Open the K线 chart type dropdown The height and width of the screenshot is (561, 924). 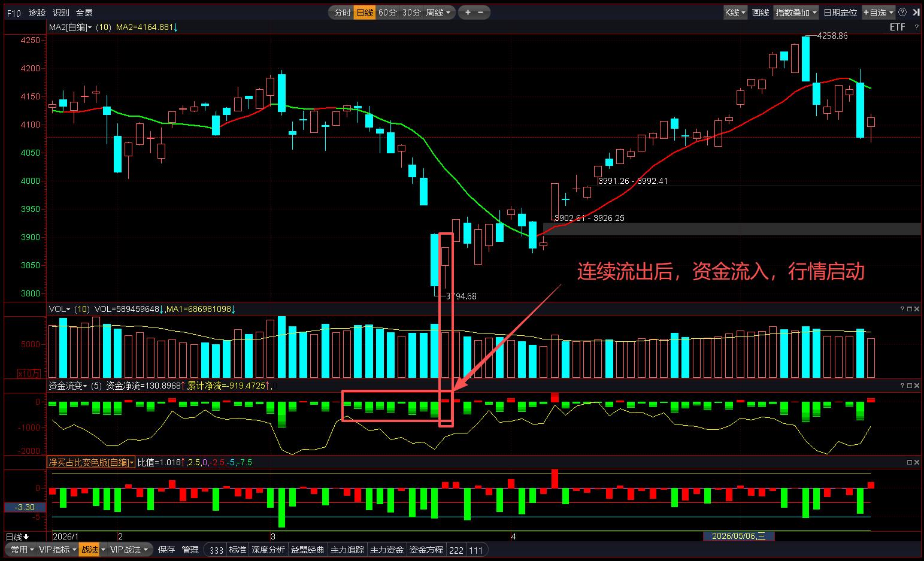tap(735, 13)
